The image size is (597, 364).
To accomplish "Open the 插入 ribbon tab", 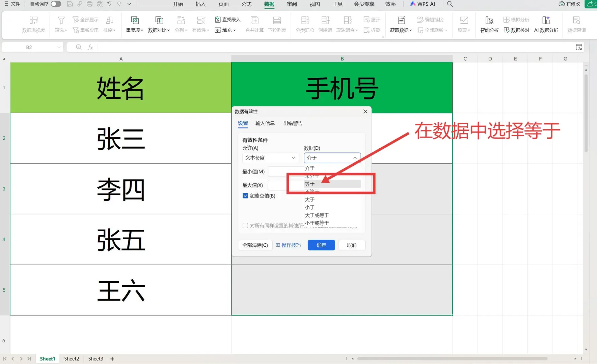I will 200,4.
